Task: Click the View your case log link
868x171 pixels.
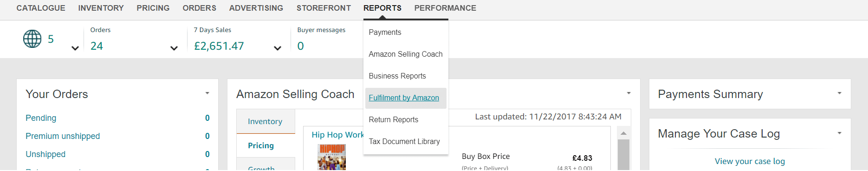Action: (x=750, y=161)
